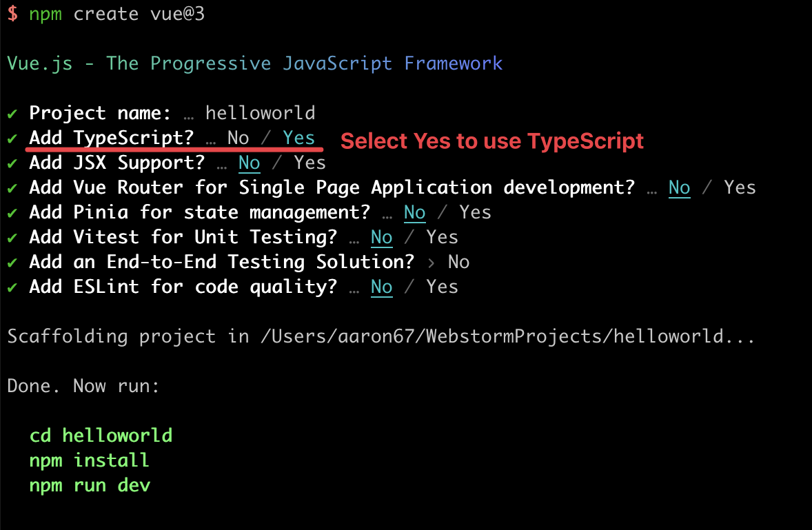Choose Yes for Vue Router option
Viewport: 812px width, 530px height.
740,187
